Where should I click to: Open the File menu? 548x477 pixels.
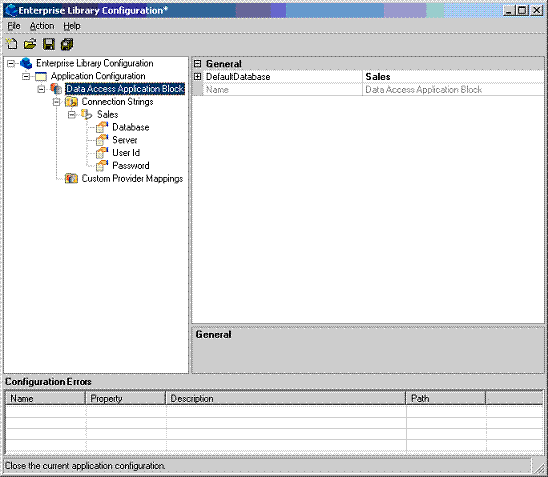pyautogui.click(x=14, y=26)
